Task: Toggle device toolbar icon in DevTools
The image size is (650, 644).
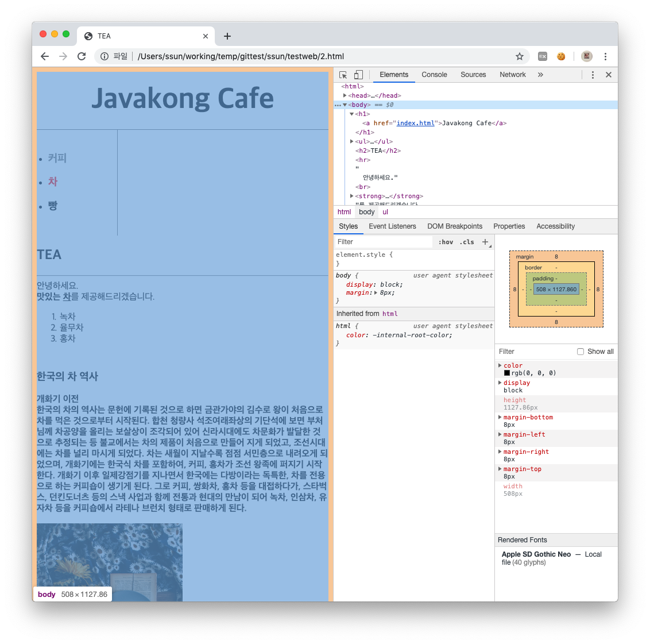Action: tap(358, 75)
